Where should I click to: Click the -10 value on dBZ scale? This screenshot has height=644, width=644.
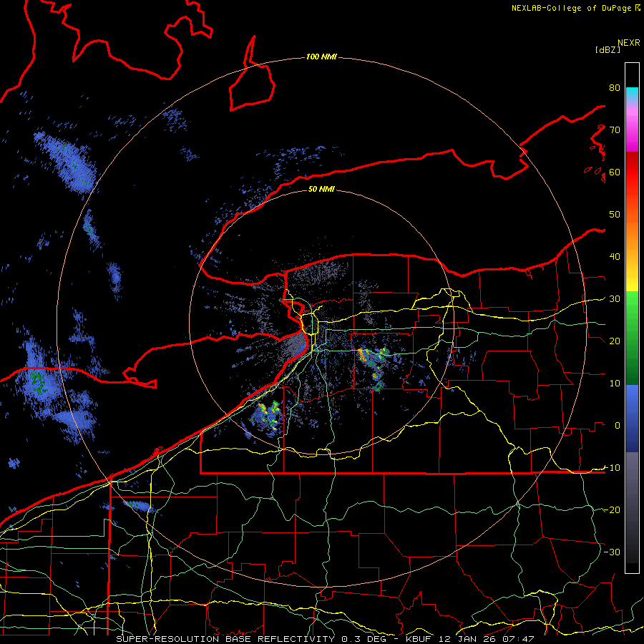612,468
